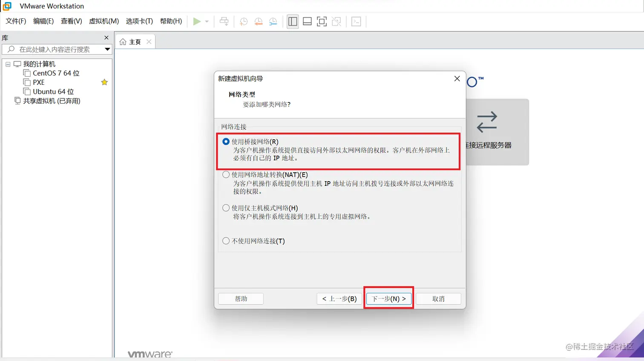Select the PXE virtual machine
The image size is (644, 361).
click(x=39, y=82)
